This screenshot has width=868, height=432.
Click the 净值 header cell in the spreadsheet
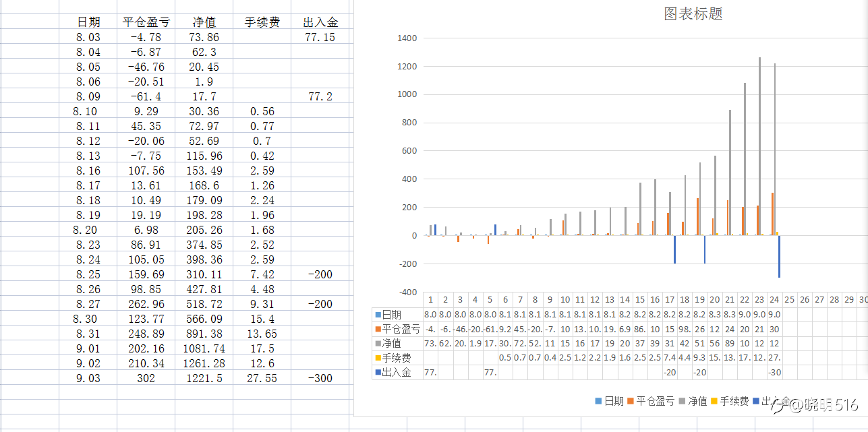tap(204, 22)
